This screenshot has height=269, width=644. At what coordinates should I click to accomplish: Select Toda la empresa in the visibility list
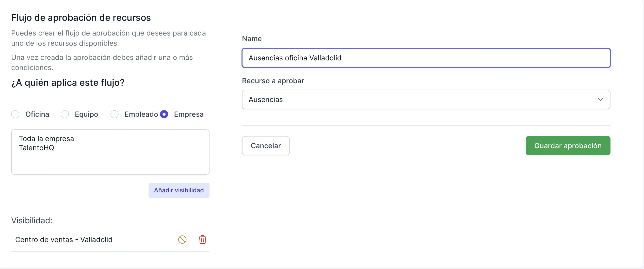pos(46,138)
